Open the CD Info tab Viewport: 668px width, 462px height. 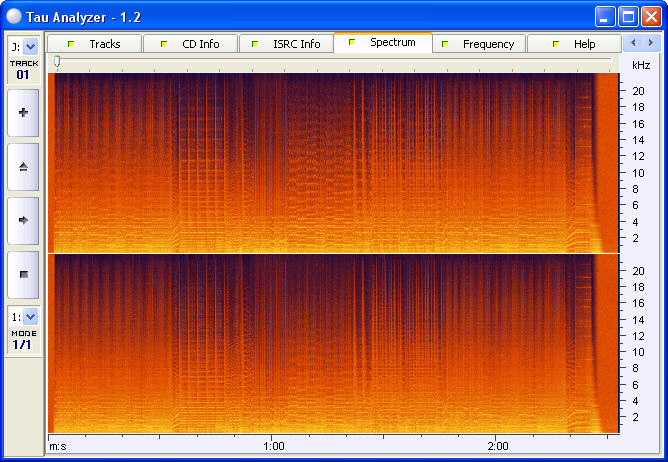click(190, 44)
